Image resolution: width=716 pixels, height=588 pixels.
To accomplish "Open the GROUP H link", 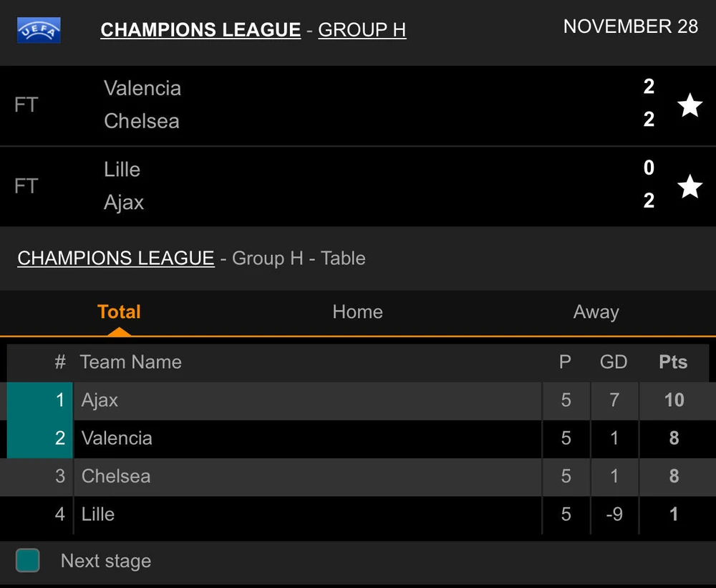I will tap(362, 30).
